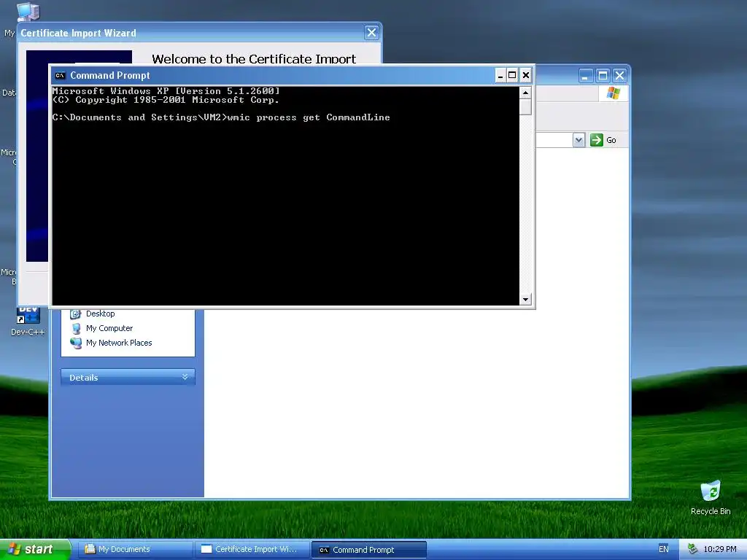Maximize the Command Prompt window

click(x=512, y=75)
